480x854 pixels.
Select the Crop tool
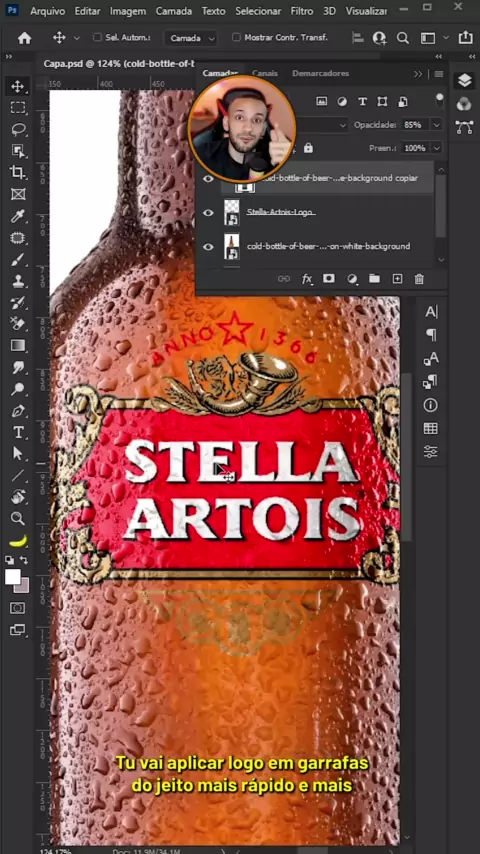pos(18,173)
